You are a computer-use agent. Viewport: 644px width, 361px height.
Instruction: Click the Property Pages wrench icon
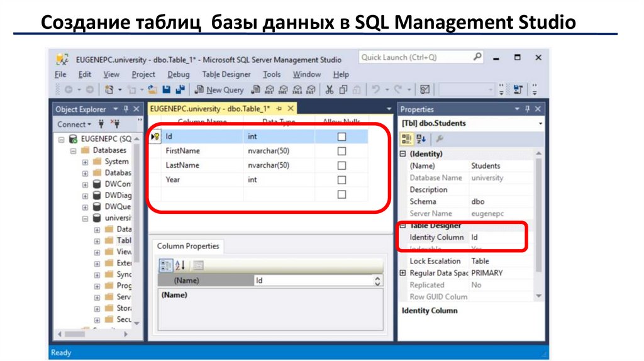440,139
